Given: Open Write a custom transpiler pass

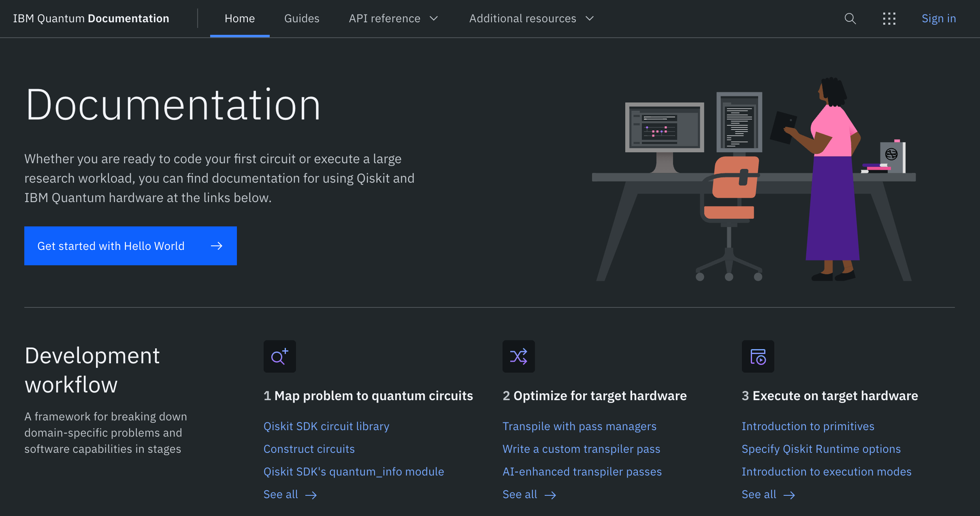Looking at the screenshot, I should point(582,449).
